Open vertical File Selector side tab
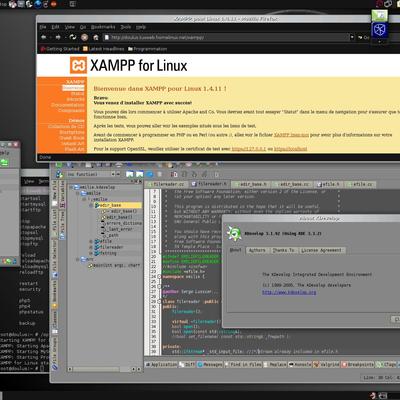Screen dimensions: 400x400 pos(55,259)
